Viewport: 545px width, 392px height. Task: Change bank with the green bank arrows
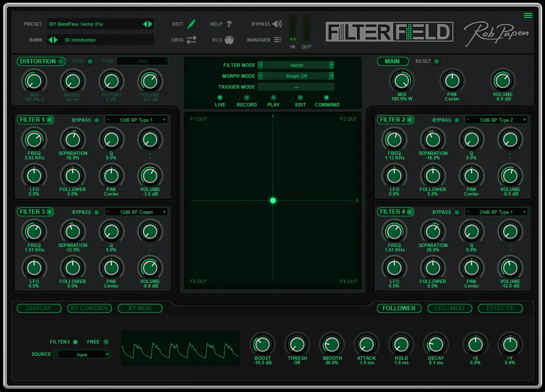pos(53,40)
